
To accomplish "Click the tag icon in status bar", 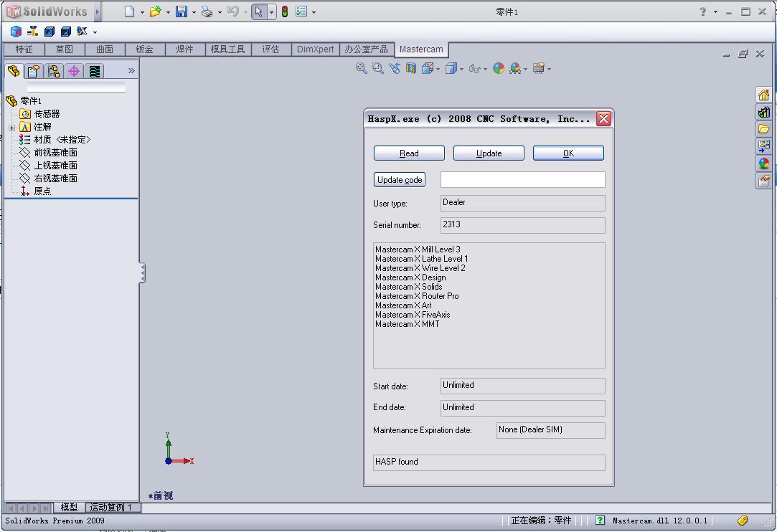I will [x=742, y=520].
